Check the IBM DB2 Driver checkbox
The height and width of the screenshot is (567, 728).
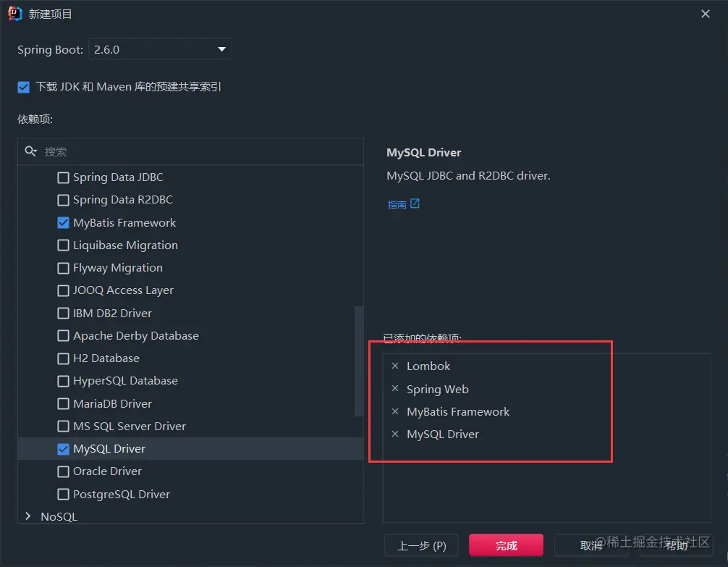[x=63, y=314]
